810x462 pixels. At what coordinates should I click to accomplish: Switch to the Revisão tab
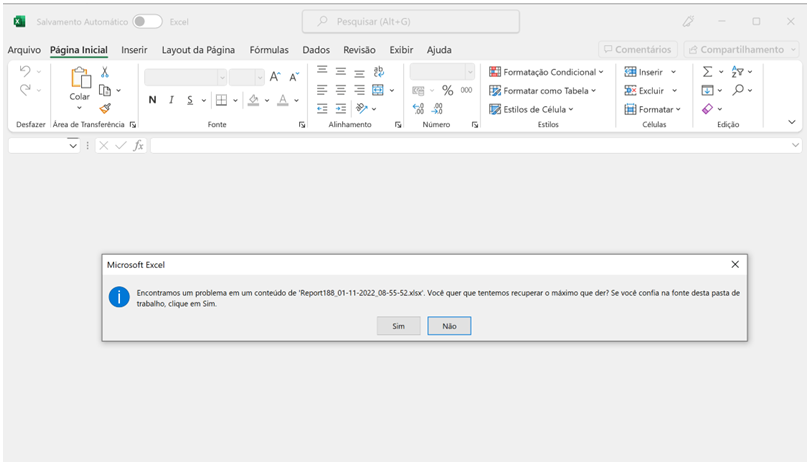360,50
